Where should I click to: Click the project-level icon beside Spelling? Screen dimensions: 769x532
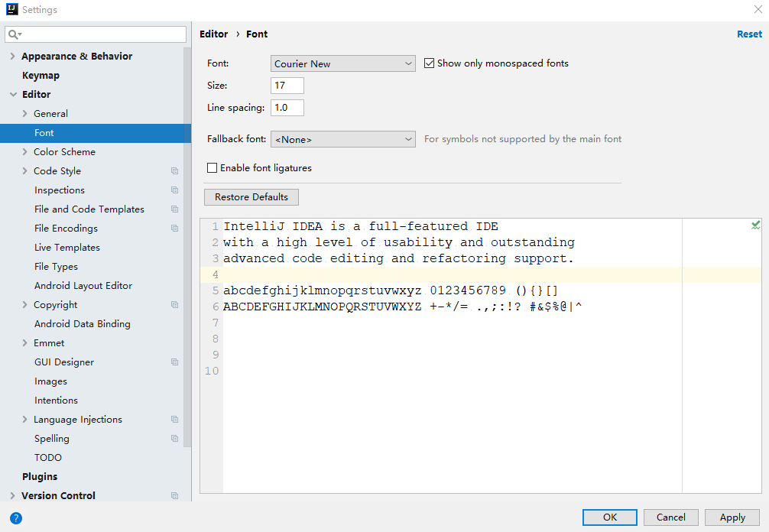tap(174, 439)
